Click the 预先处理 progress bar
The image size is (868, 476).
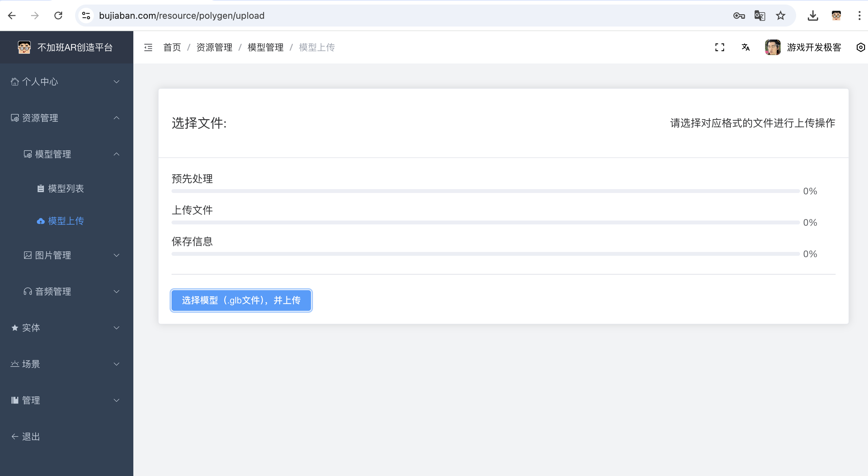(485, 191)
